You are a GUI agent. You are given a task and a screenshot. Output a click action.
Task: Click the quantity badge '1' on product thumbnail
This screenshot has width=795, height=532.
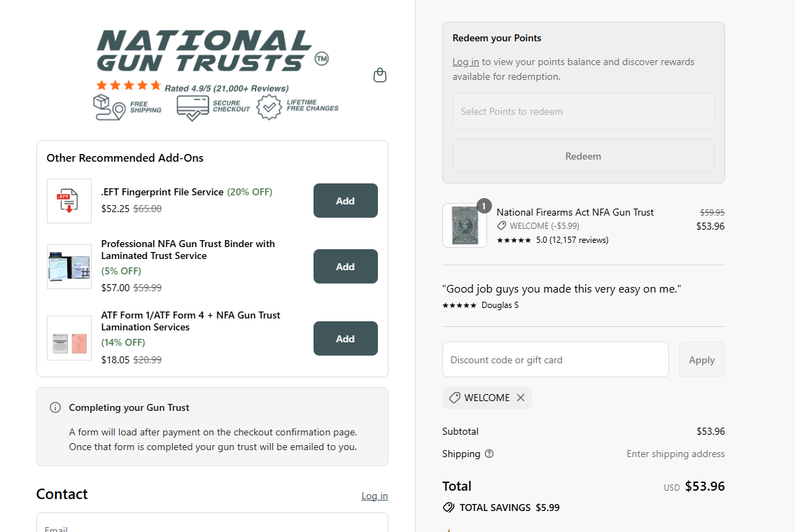484,206
